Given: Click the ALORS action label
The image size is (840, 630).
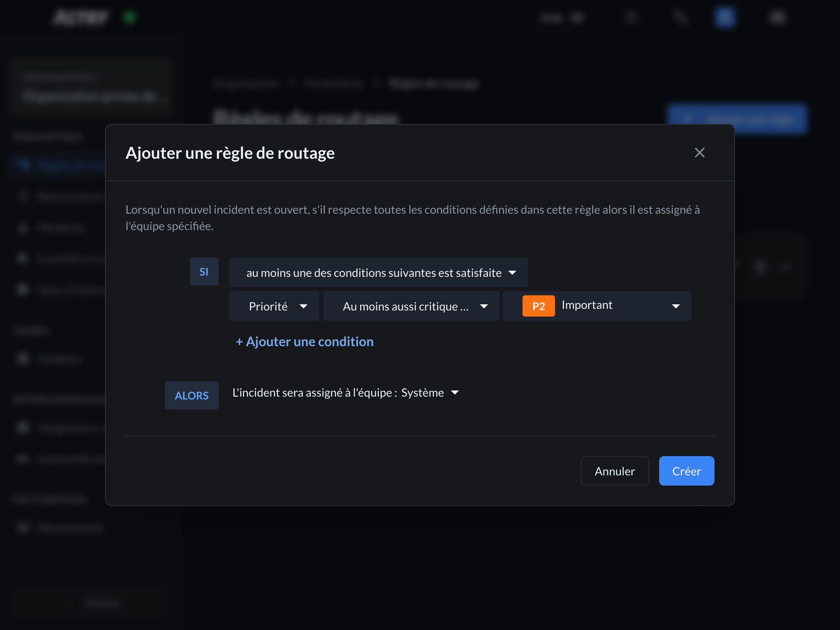Looking at the screenshot, I should 192,395.
